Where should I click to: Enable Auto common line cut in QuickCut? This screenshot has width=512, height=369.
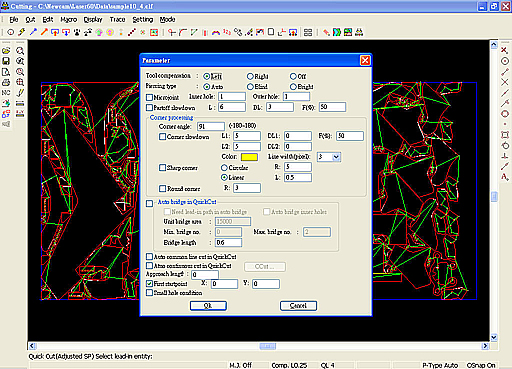click(149, 257)
